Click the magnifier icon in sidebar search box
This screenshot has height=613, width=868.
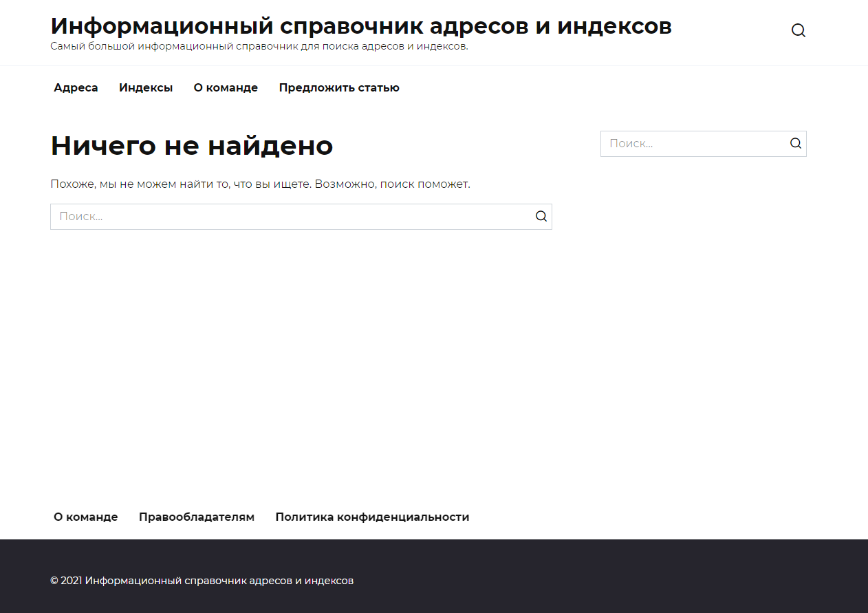(x=796, y=144)
